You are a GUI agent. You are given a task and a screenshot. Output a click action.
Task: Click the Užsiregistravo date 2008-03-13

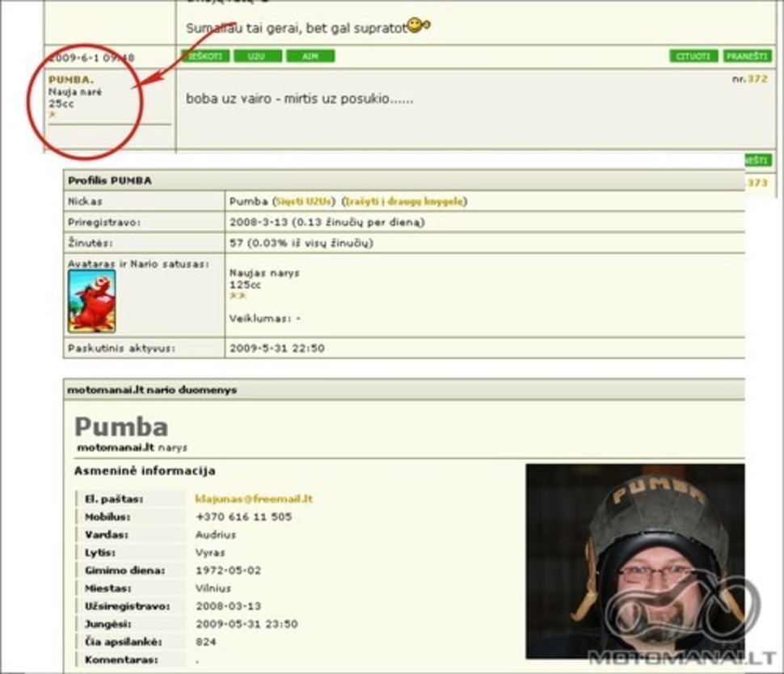pyautogui.click(x=228, y=606)
